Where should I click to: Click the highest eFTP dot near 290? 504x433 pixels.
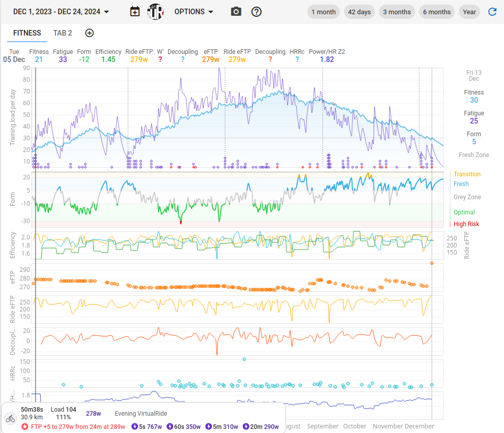point(432,263)
